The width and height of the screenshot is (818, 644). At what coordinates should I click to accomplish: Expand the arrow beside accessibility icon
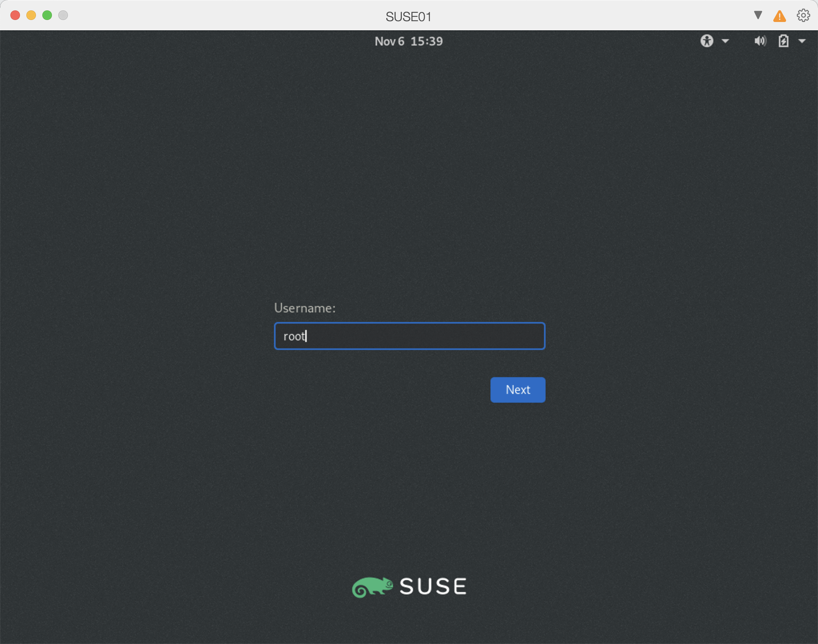click(x=725, y=41)
